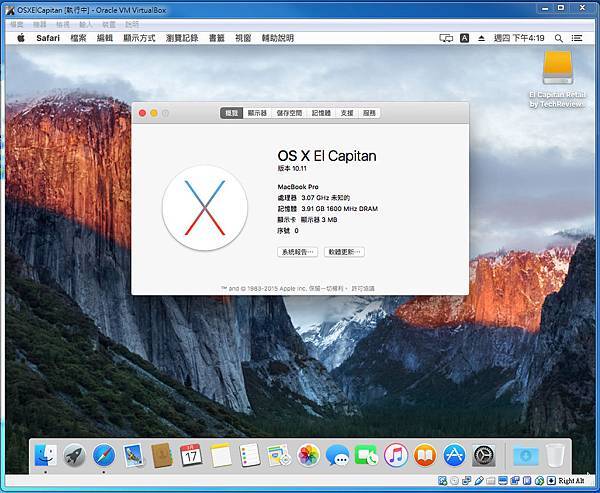Screen dimensions: 600x493
Task: Click '3.07 GHz 未知的' processor value
Action: click(x=326, y=198)
